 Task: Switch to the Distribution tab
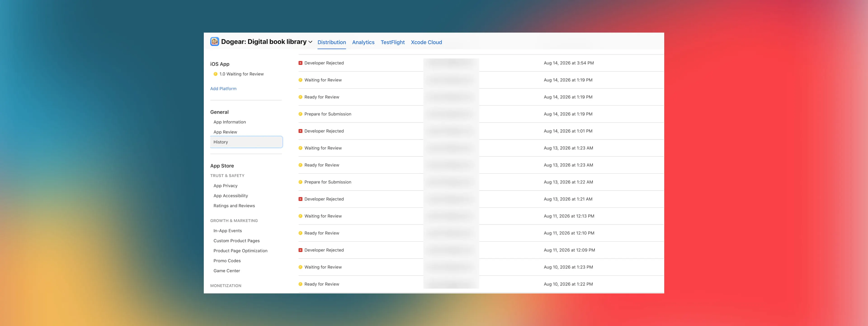pyautogui.click(x=332, y=42)
